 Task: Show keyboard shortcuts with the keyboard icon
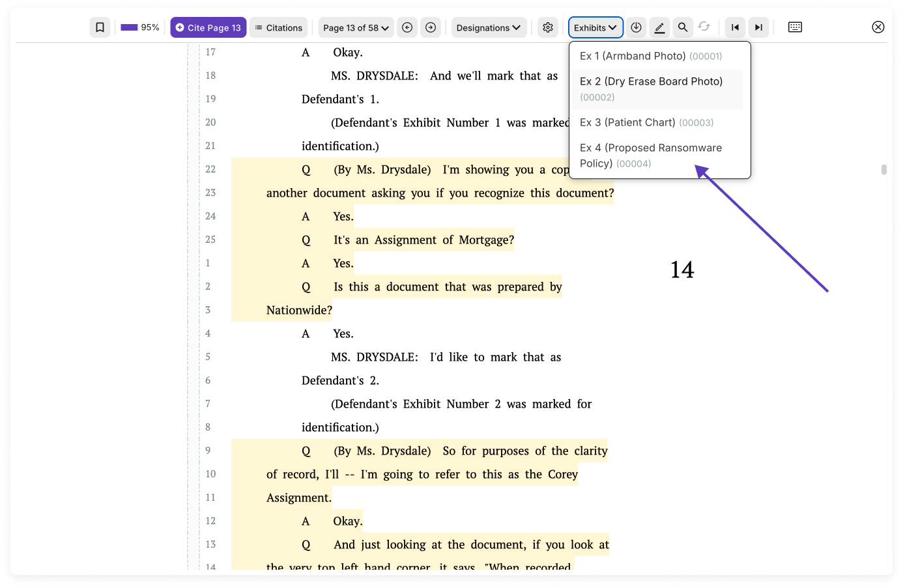[795, 27]
